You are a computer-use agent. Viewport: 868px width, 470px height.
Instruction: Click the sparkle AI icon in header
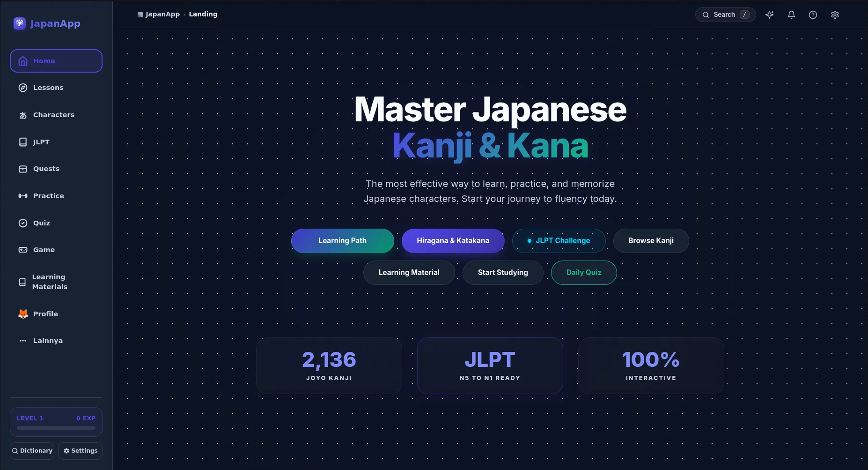[769, 15]
